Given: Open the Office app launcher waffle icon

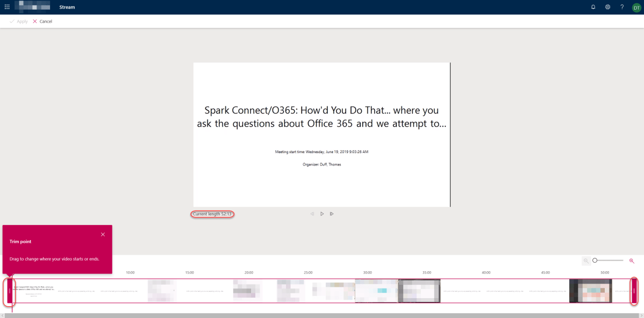Looking at the screenshot, I should coord(6,6).
